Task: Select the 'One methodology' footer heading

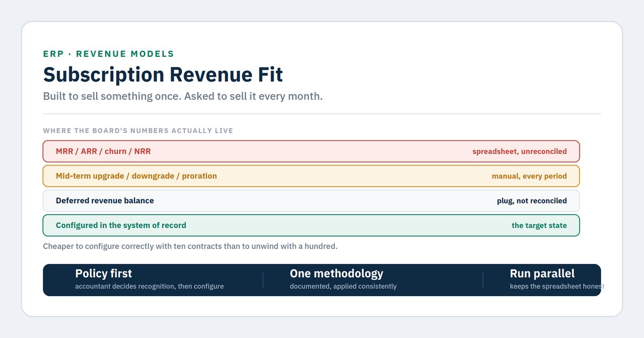Action: [336, 274]
